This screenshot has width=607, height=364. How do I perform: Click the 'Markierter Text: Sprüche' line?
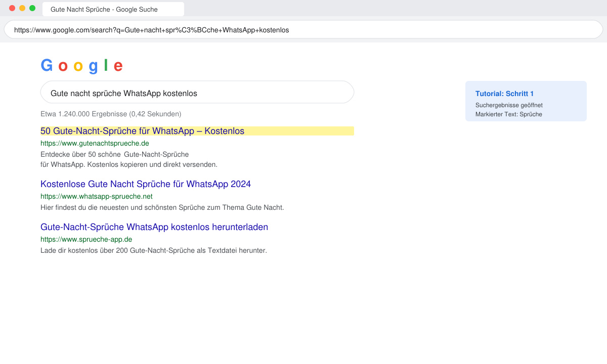pyautogui.click(x=509, y=114)
